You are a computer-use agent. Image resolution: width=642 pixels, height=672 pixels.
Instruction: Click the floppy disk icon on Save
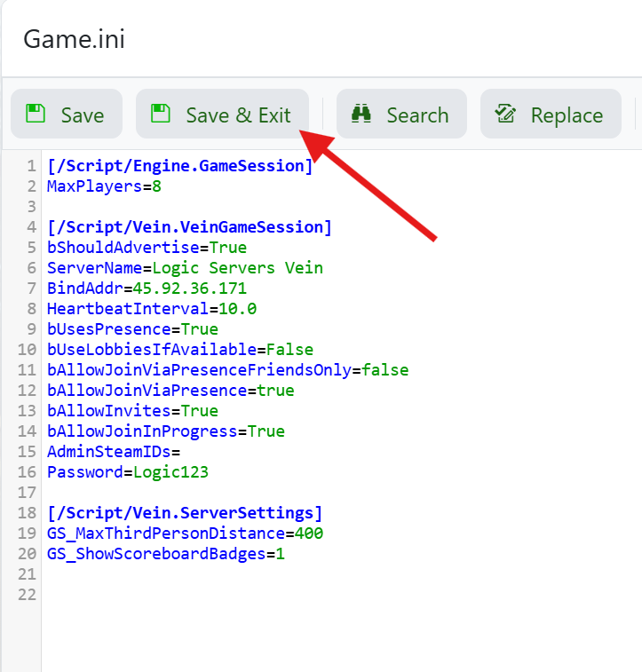pyautogui.click(x=36, y=115)
